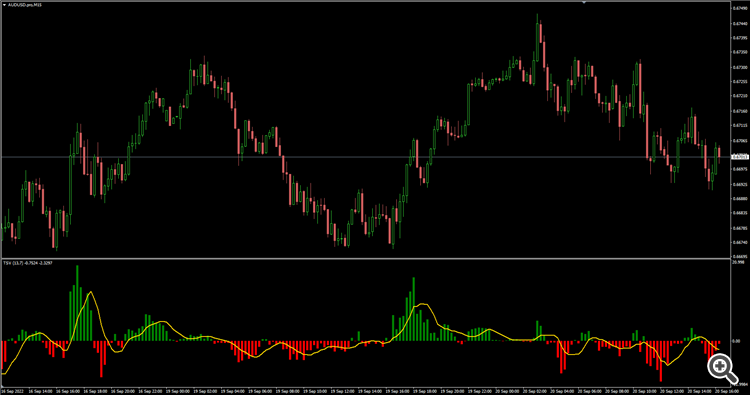This screenshot has height=395, width=750.
Task: Click the 0.00 level on indicator scale
Action: click(737, 341)
